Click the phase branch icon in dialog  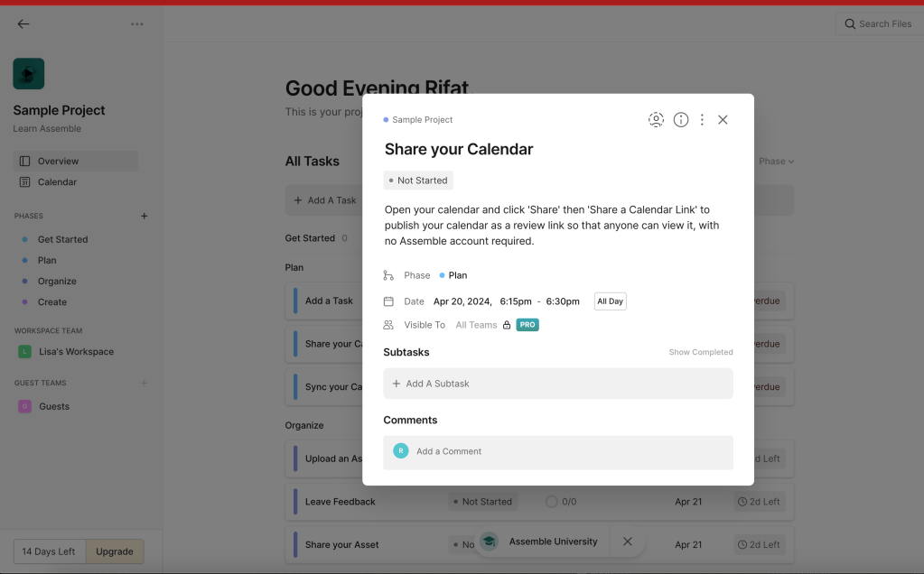click(388, 275)
